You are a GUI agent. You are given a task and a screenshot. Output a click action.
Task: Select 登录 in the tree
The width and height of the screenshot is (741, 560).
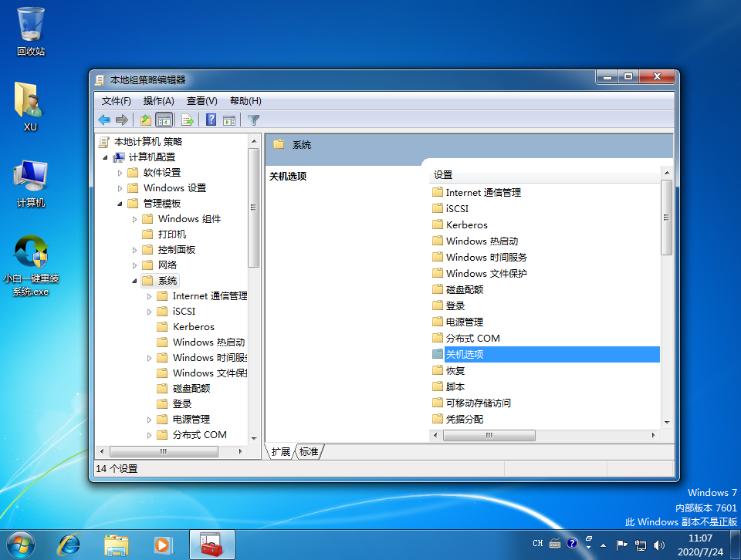tap(174, 404)
